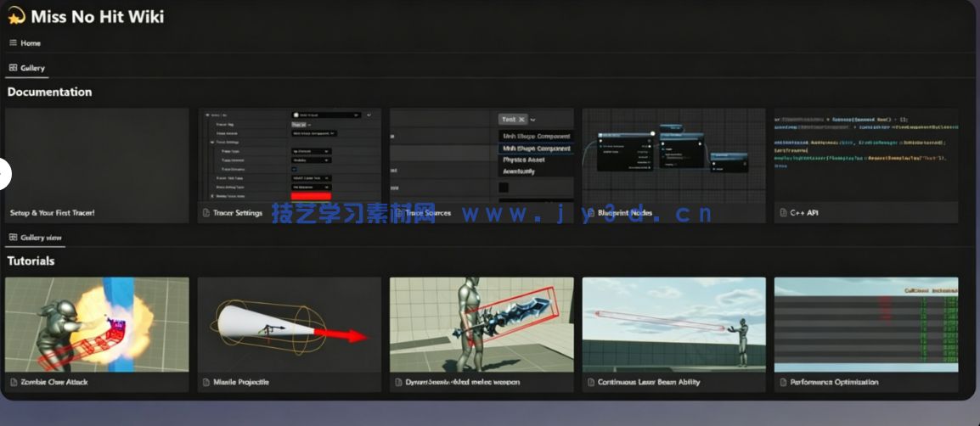Click the page icon beside Blueprint Nodes
Image resolution: width=980 pixels, height=426 pixels.
[590, 213]
